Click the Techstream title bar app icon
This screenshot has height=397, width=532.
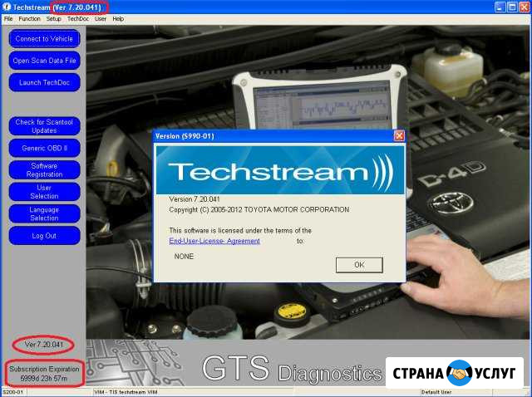pyautogui.click(x=6, y=7)
